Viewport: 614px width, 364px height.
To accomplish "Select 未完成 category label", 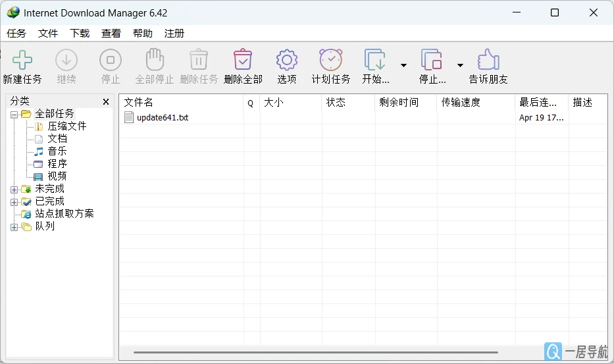I will pyautogui.click(x=50, y=189).
